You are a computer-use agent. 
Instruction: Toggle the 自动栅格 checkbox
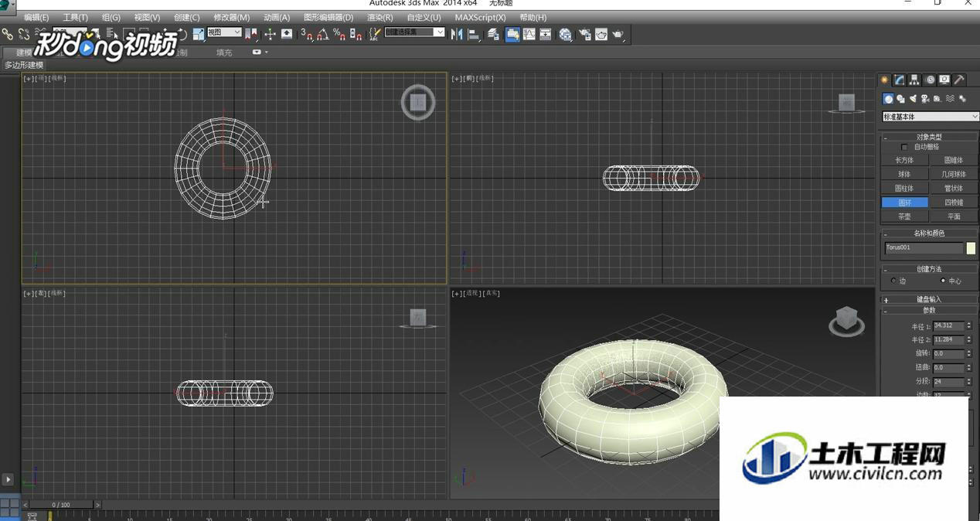click(x=905, y=147)
